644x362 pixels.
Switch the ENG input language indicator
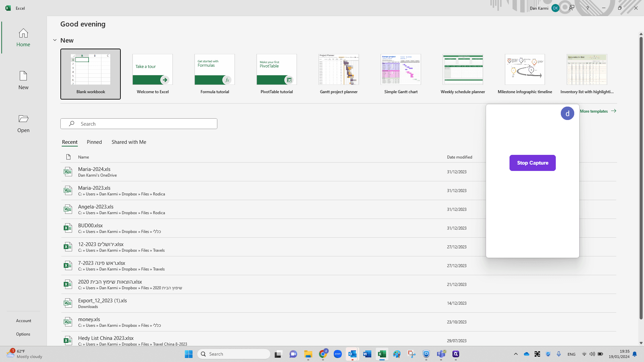(x=572, y=354)
